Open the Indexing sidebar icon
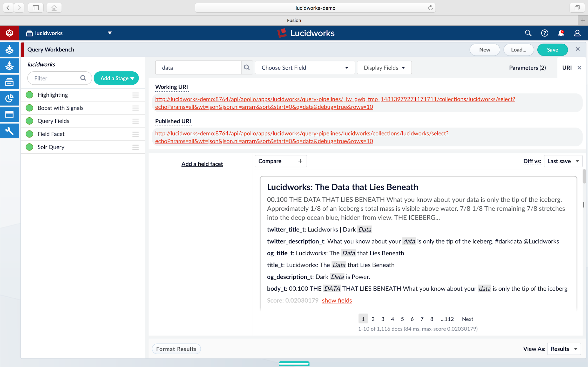 click(x=9, y=49)
